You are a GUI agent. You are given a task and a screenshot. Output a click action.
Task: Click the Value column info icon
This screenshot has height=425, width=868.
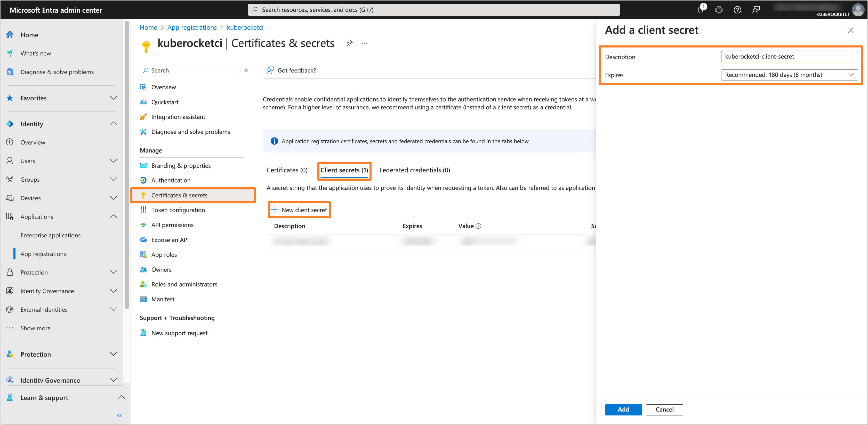click(478, 226)
